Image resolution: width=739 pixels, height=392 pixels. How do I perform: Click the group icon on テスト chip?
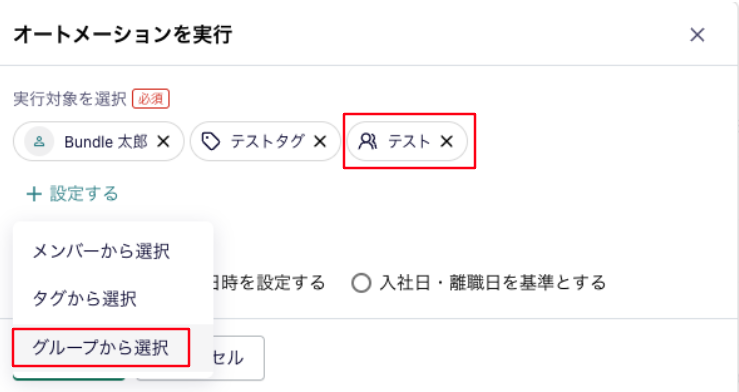tap(368, 141)
